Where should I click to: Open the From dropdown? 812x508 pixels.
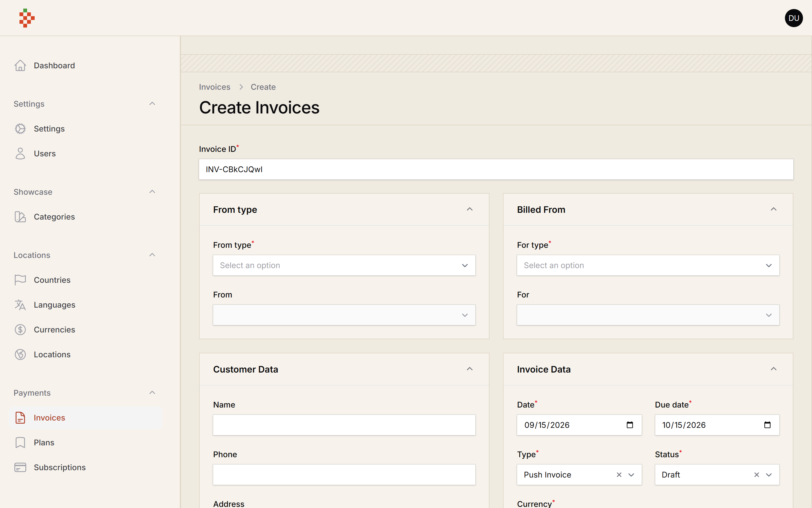coord(344,315)
